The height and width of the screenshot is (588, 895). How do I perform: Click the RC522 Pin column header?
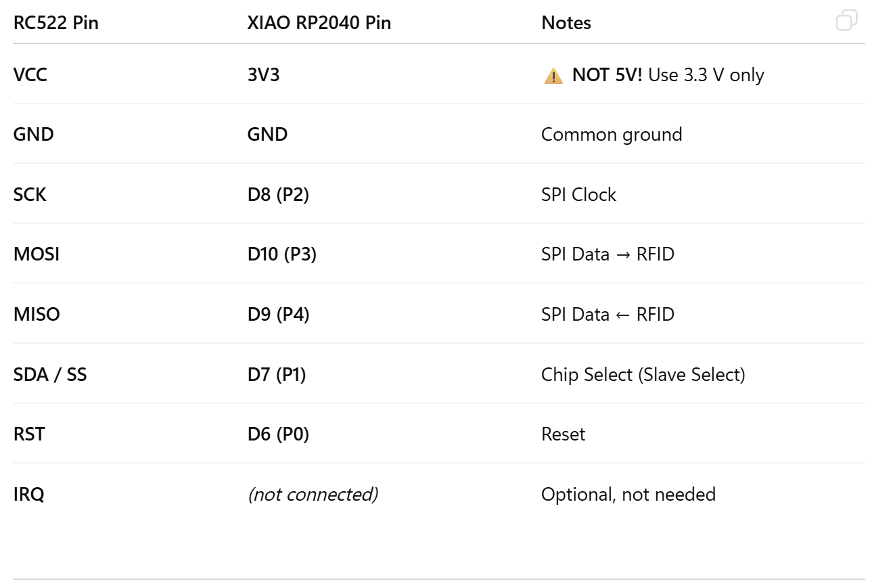56,23
